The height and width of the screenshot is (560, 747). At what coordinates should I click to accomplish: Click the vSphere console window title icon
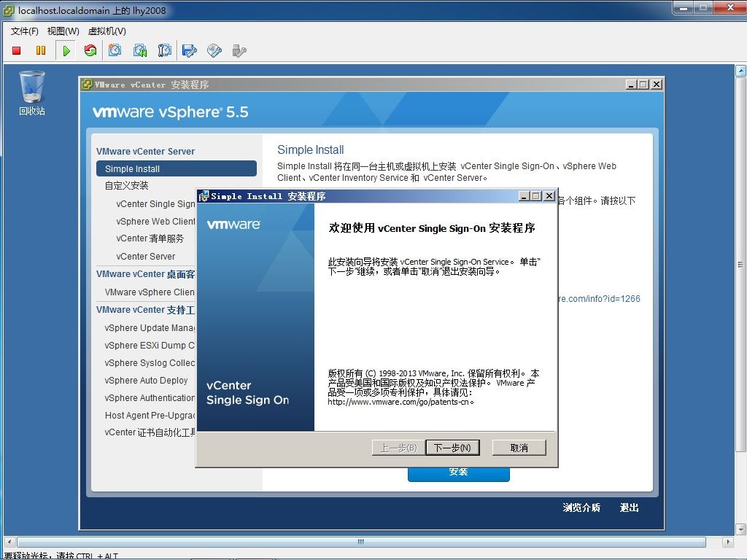point(9,10)
